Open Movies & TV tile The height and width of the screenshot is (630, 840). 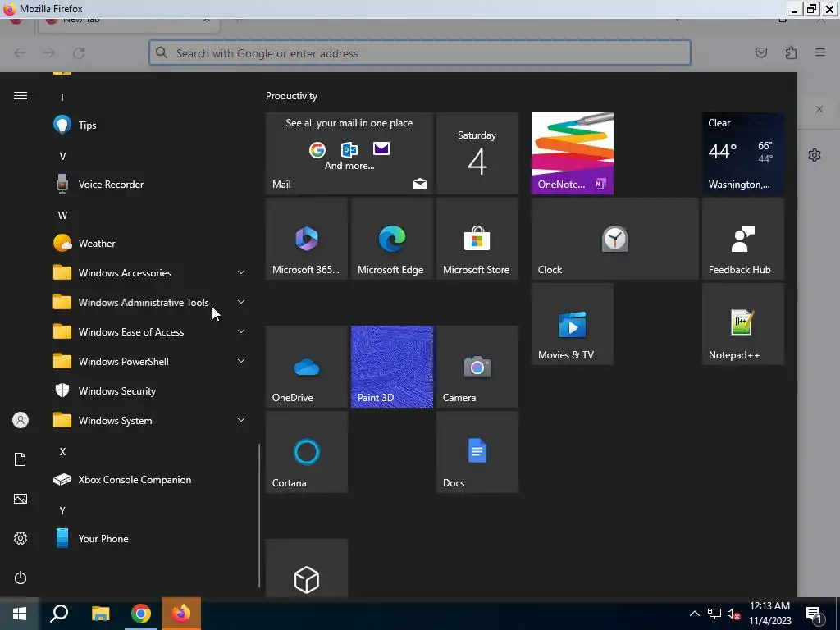point(572,323)
